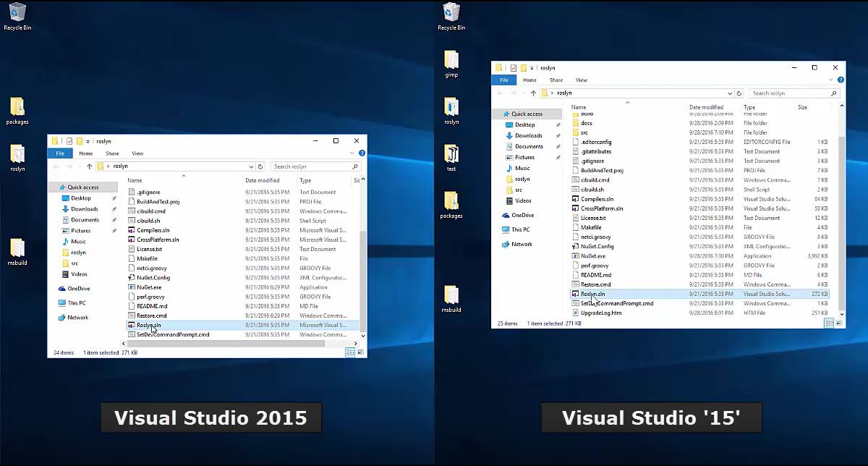This screenshot has height=466, width=868.
Task: Open Customize Quick Access Toolbar dropdown in left window
Action: click(x=88, y=141)
